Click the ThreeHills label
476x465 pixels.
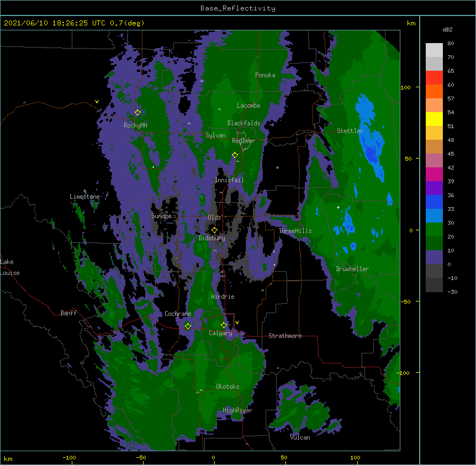(x=295, y=231)
